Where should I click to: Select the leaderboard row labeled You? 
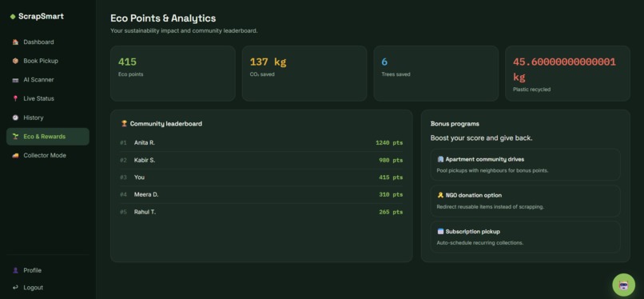pos(261,177)
